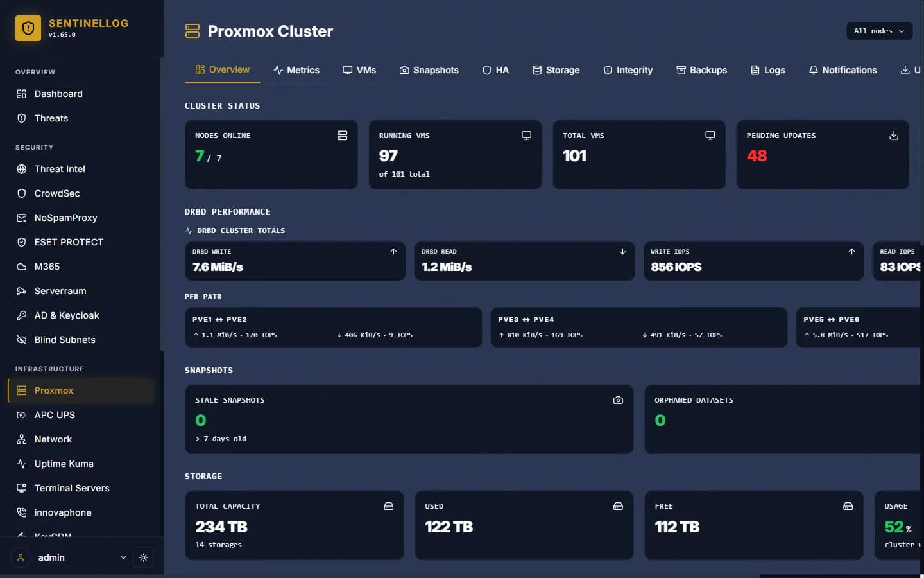Click the Proxmox Cluster header server icon
924x578 pixels.
click(193, 31)
